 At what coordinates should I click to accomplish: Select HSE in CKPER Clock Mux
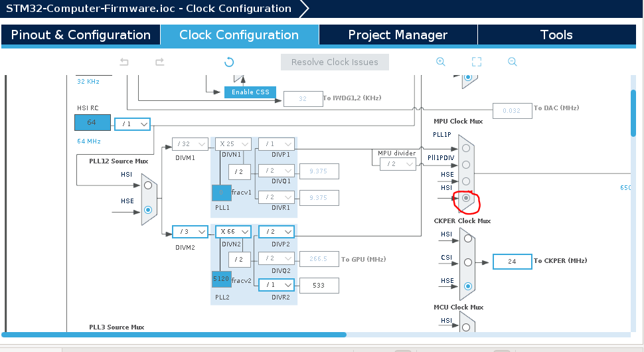pos(468,286)
